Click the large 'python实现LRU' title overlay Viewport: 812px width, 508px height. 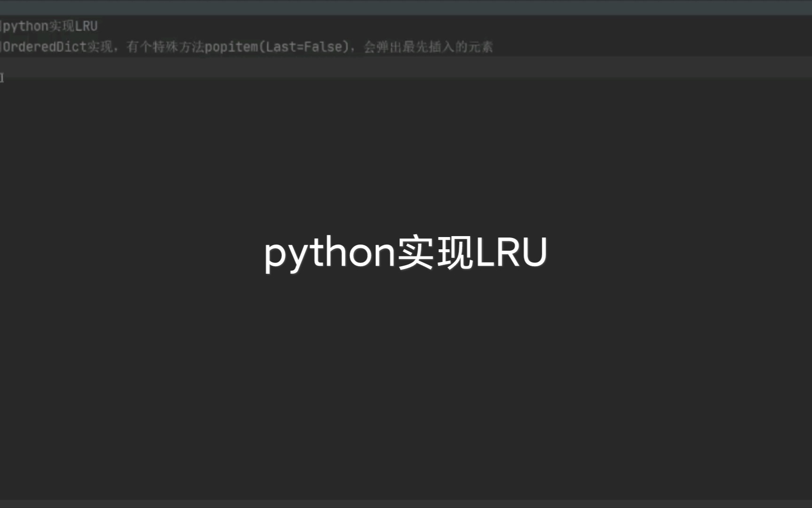406,253
